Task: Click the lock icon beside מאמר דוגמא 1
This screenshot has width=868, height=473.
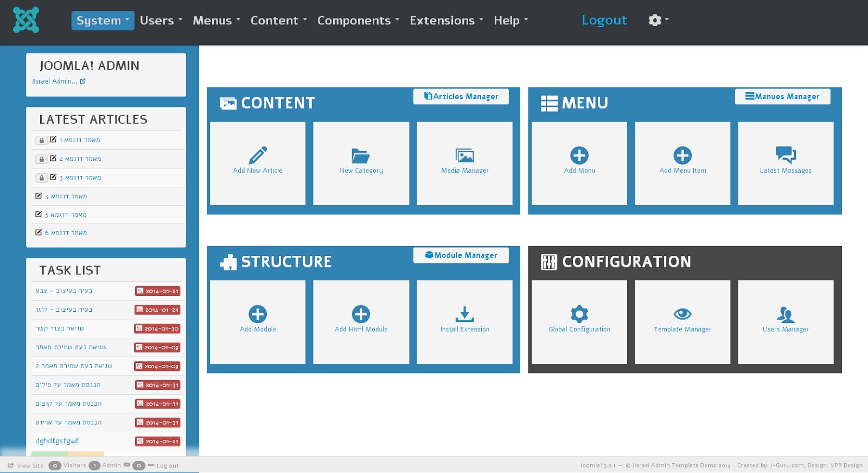Action: point(41,140)
